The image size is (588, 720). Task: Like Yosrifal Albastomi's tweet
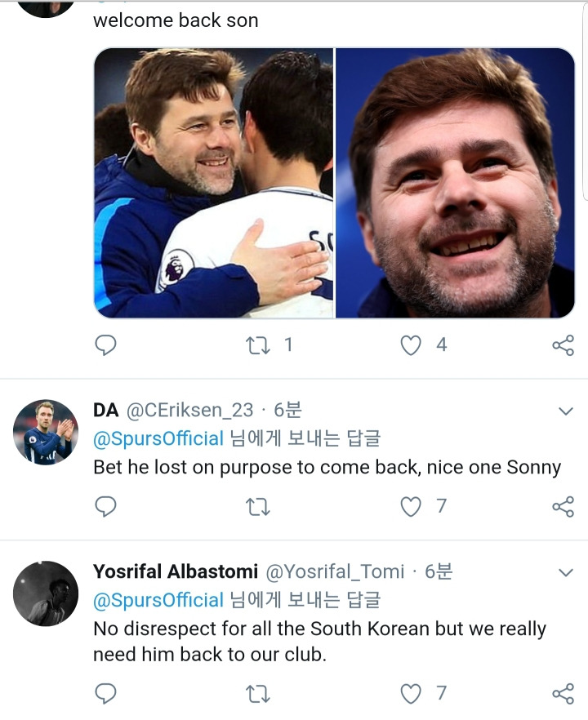410,694
